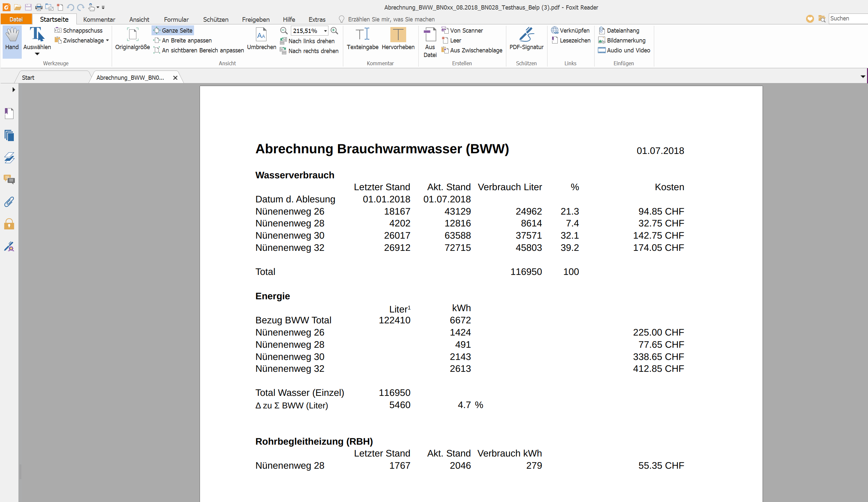Open the touch mode dropdown in quick access toolbar

point(98,7)
